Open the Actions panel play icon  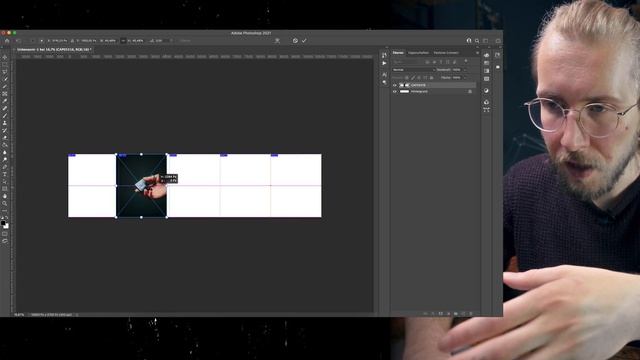(x=384, y=63)
